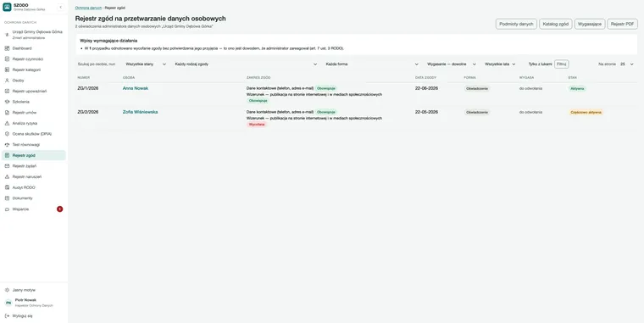
Task: Click the 22-05-2026 date cell
Action: [x=426, y=112]
